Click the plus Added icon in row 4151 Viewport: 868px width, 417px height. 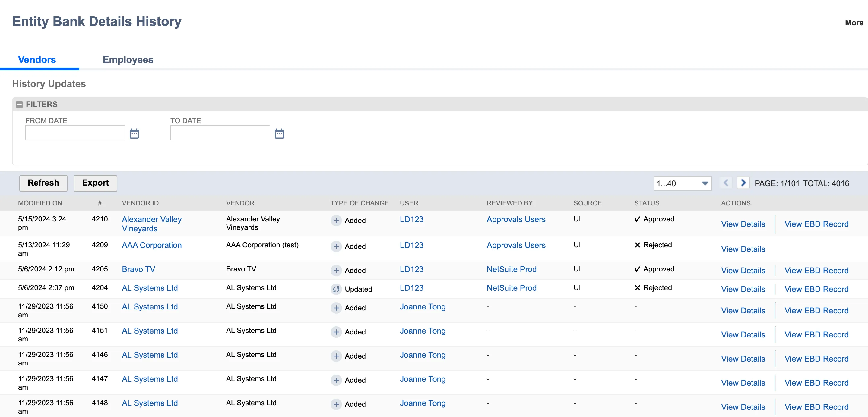336,332
